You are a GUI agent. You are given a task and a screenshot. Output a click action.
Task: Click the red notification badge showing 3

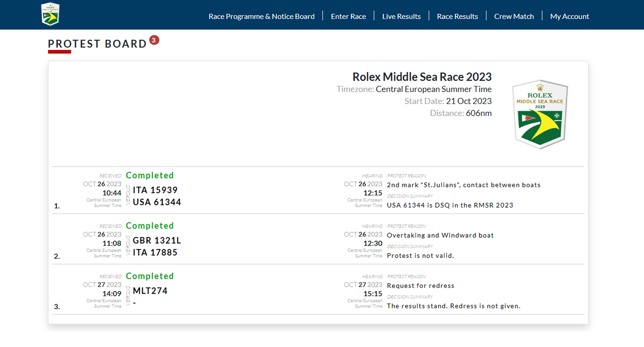[x=154, y=40]
